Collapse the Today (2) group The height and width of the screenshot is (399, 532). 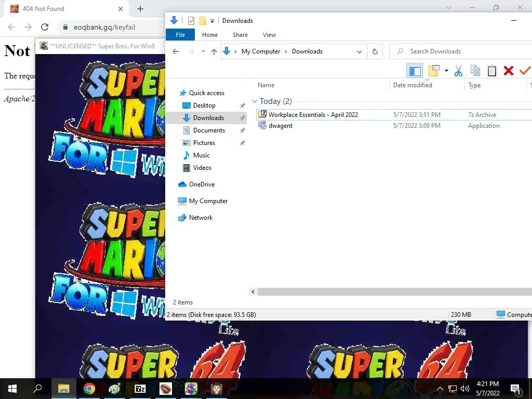click(x=255, y=101)
